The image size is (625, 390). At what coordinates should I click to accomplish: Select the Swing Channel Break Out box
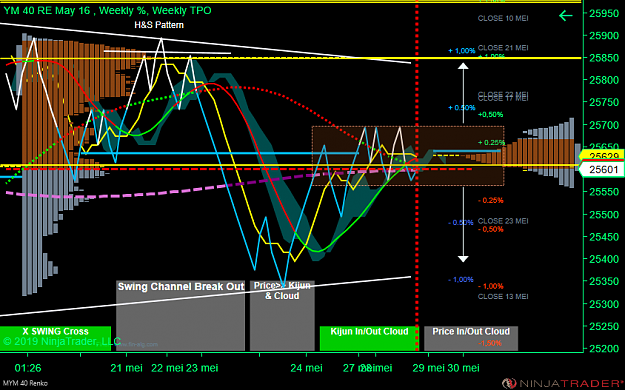pos(181,315)
